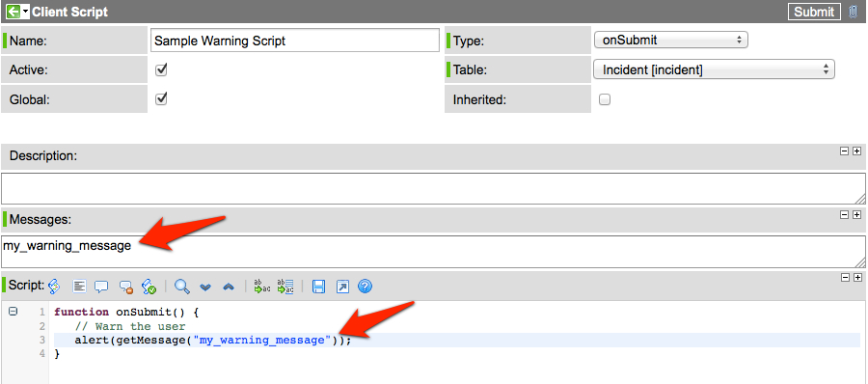Open the Type dropdown showing onSubmit
The image size is (868, 384).
pyautogui.click(x=670, y=40)
